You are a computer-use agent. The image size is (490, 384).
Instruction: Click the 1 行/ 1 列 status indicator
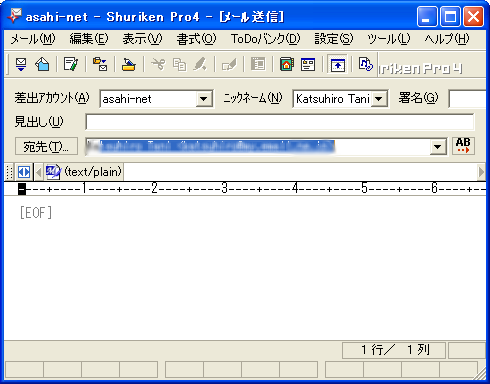pos(394,350)
